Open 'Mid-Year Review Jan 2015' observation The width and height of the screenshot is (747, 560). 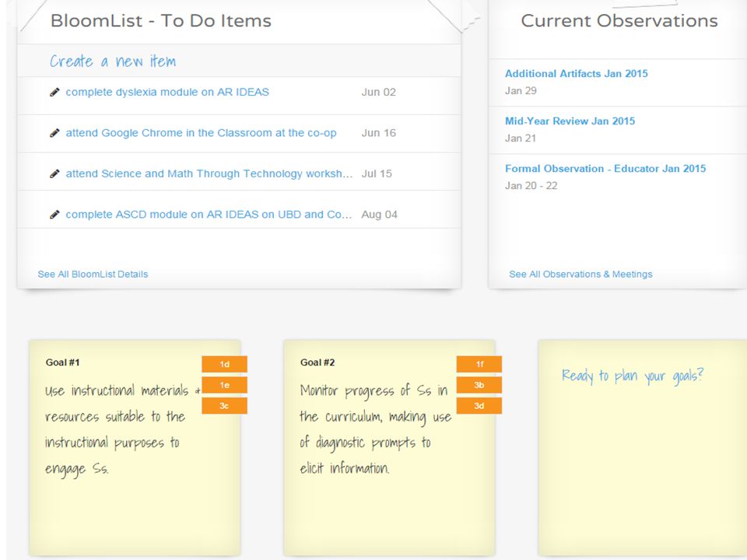coord(570,121)
